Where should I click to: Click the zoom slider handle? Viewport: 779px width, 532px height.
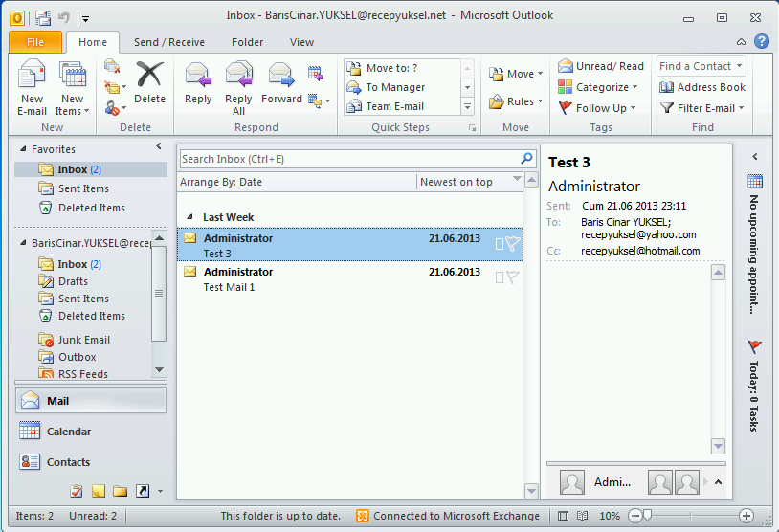tap(647, 516)
